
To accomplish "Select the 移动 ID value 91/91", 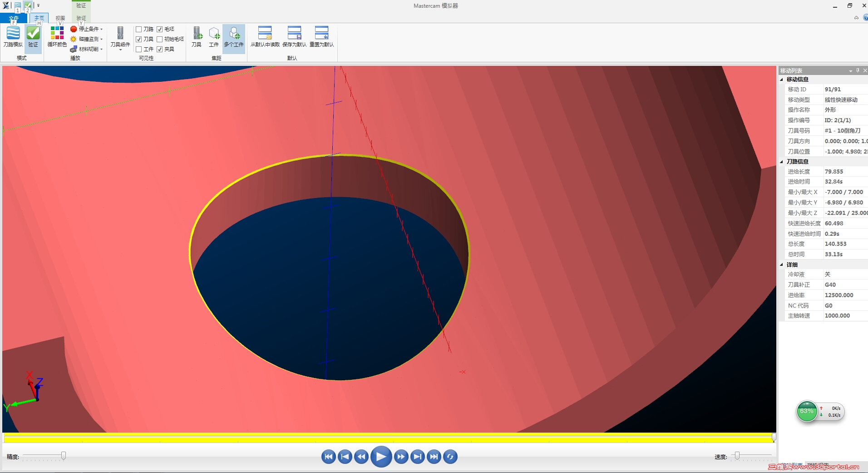I will (x=833, y=90).
